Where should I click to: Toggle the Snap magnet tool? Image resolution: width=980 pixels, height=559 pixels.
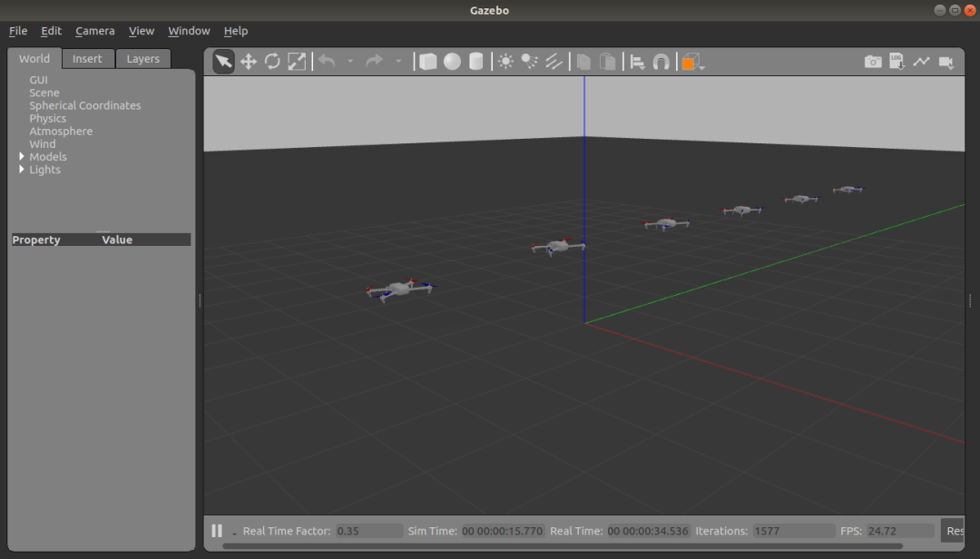click(661, 62)
